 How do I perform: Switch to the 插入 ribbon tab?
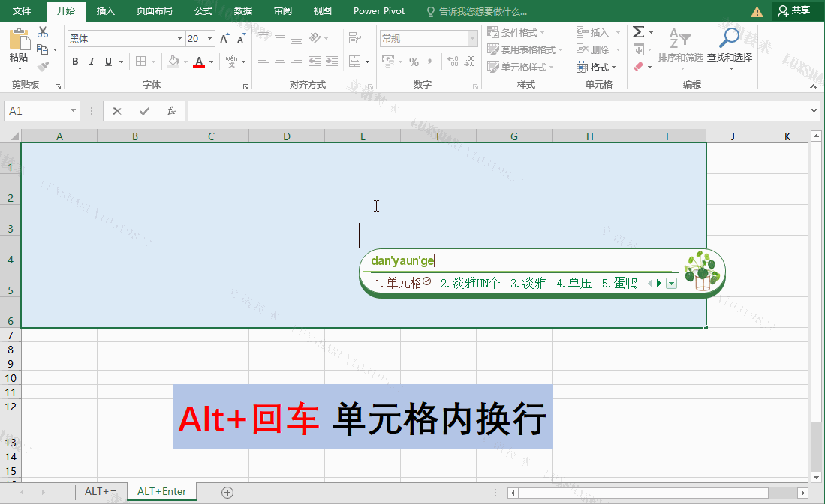coord(104,10)
